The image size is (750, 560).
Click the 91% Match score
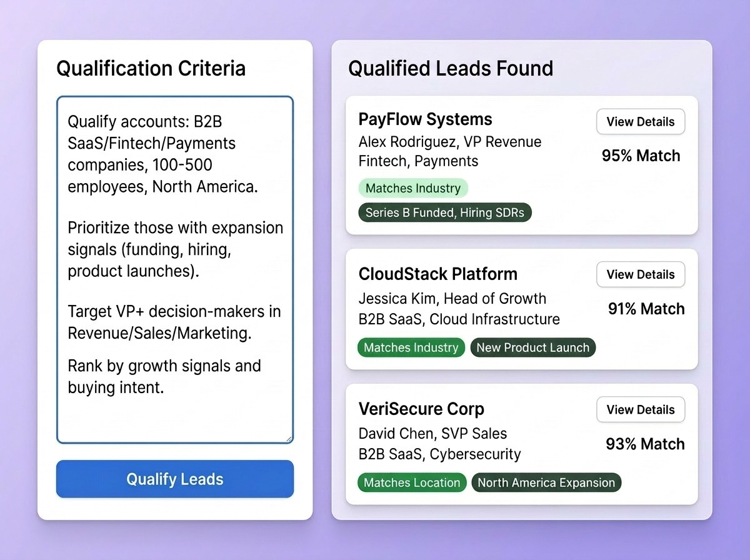(646, 309)
